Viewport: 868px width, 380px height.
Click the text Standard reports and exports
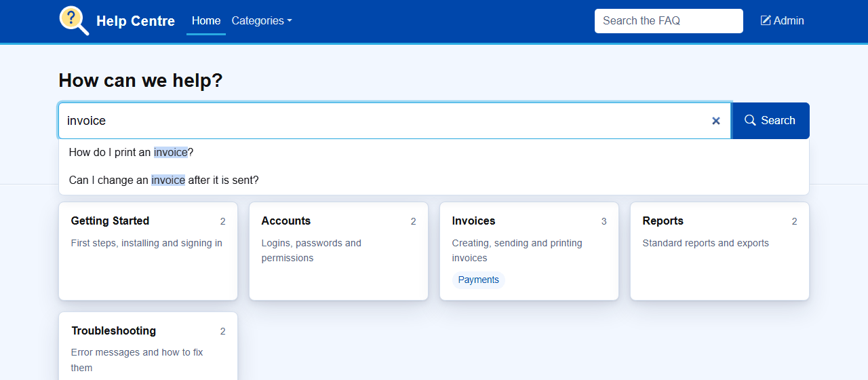705,243
